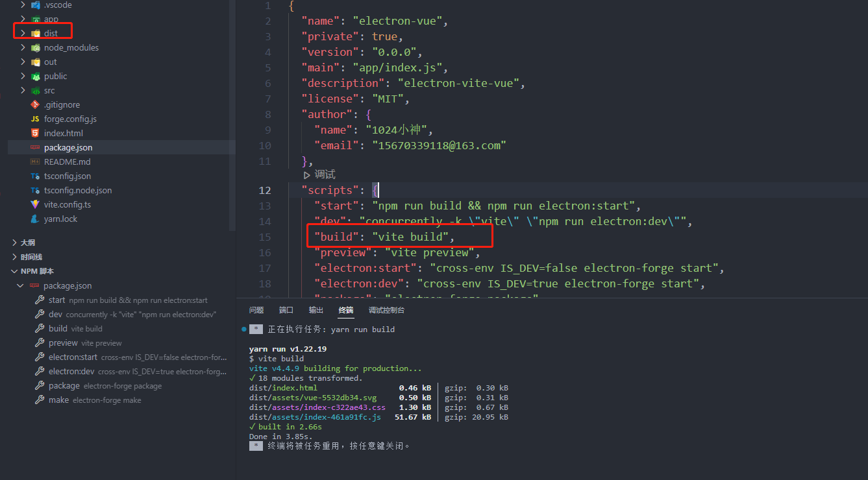This screenshot has width=868, height=480.
Task: Open tsconfig.json via its TS icon
Action: 35,176
